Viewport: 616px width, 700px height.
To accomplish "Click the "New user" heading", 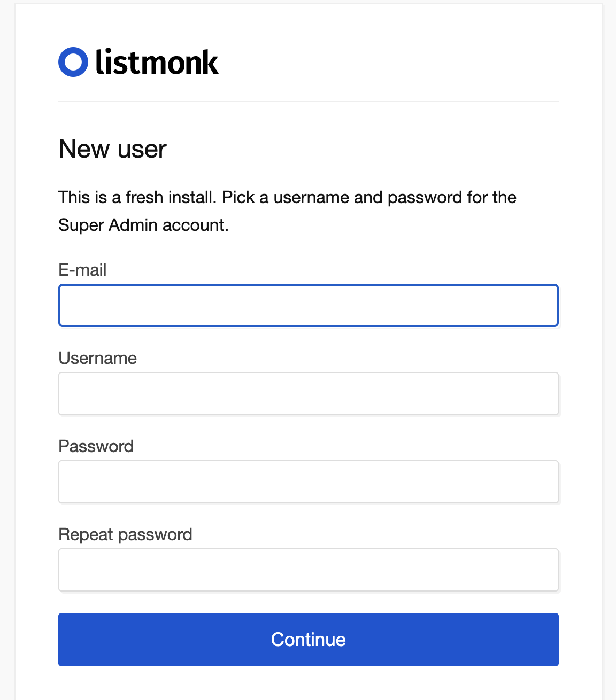I will click(112, 149).
